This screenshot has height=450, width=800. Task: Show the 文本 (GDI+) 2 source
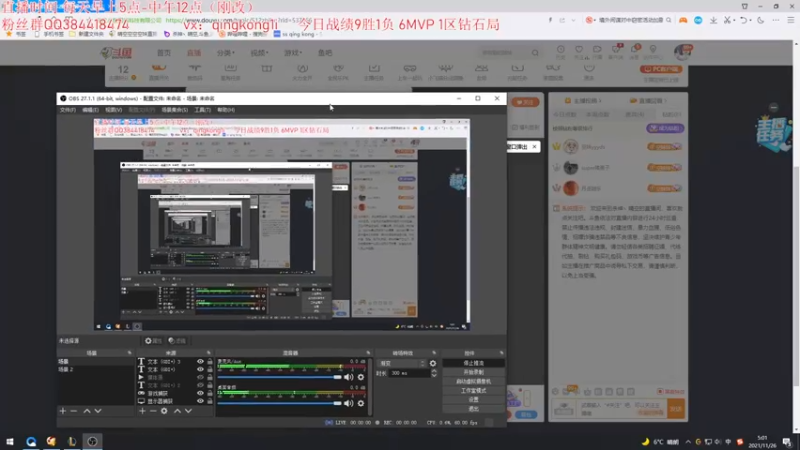tap(200, 385)
